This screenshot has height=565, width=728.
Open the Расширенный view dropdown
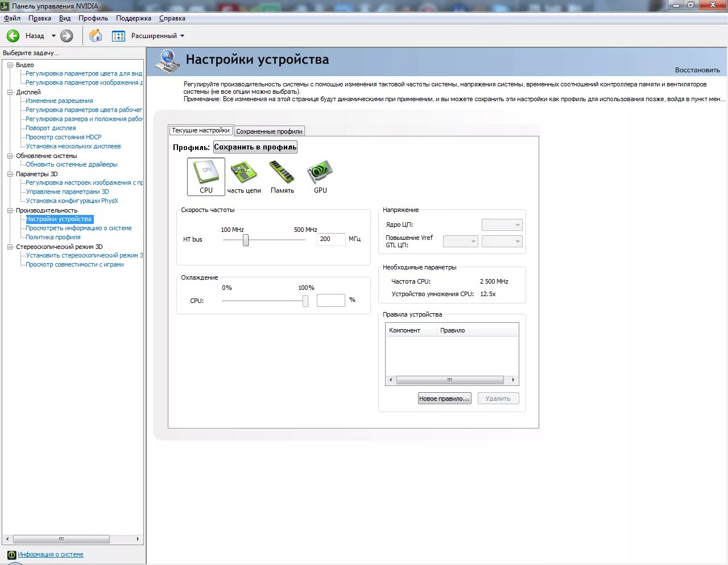point(158,36)
